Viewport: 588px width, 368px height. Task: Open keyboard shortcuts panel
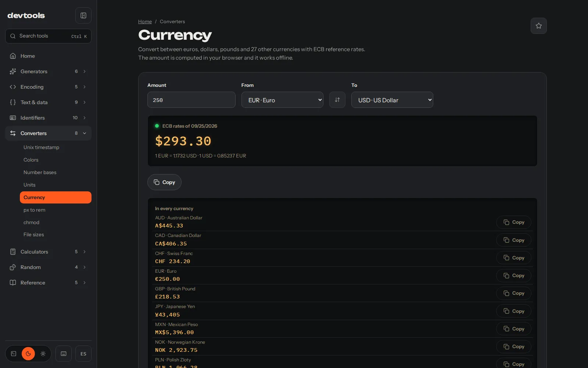(x=64, y=354)
